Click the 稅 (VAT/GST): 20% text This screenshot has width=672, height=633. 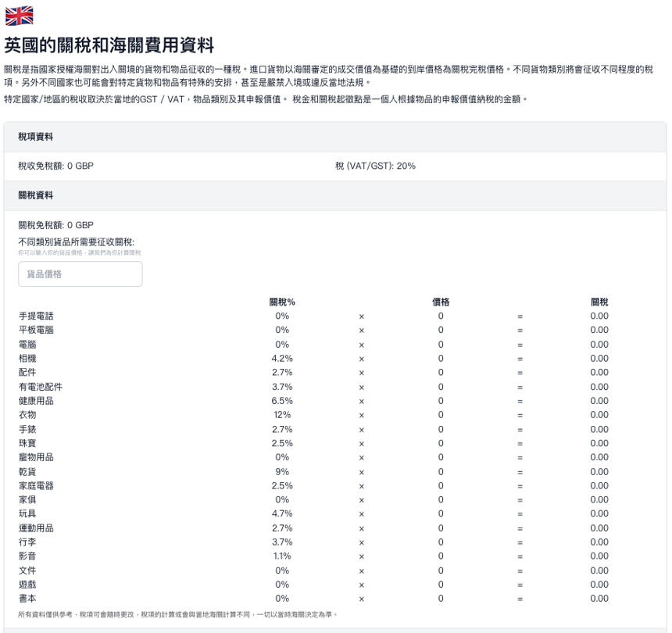375,166
